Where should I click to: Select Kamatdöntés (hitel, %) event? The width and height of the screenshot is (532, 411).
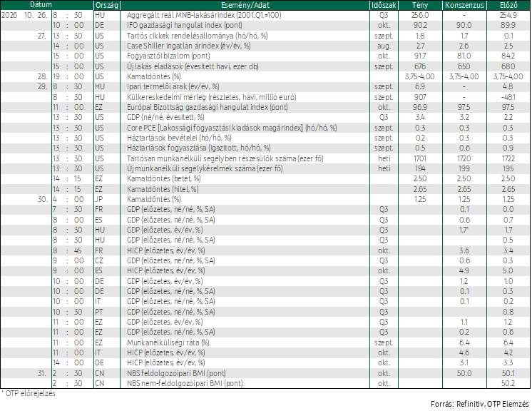(163, 189)
